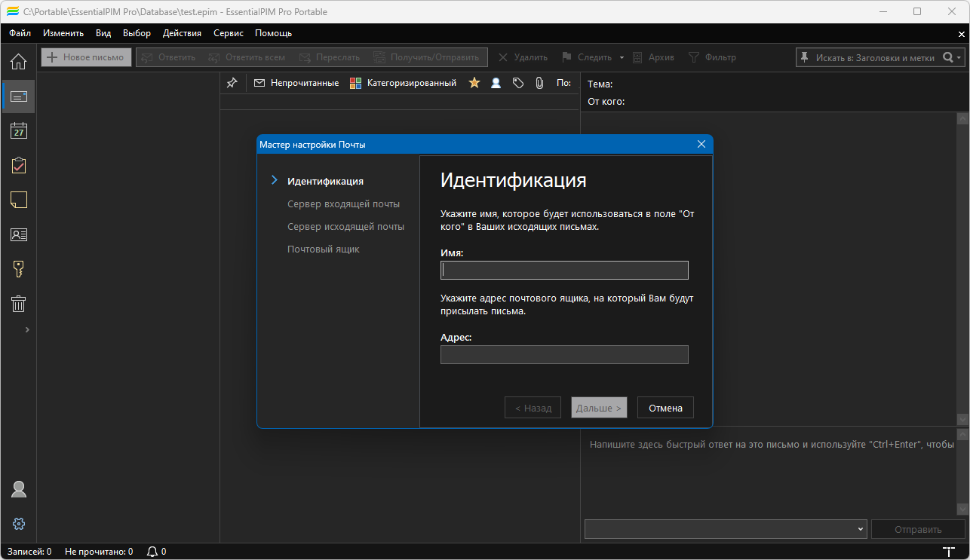The width and height of the screenshot is (970, 560).
Task: Focus the Имя input field
Action: (564, 270)
